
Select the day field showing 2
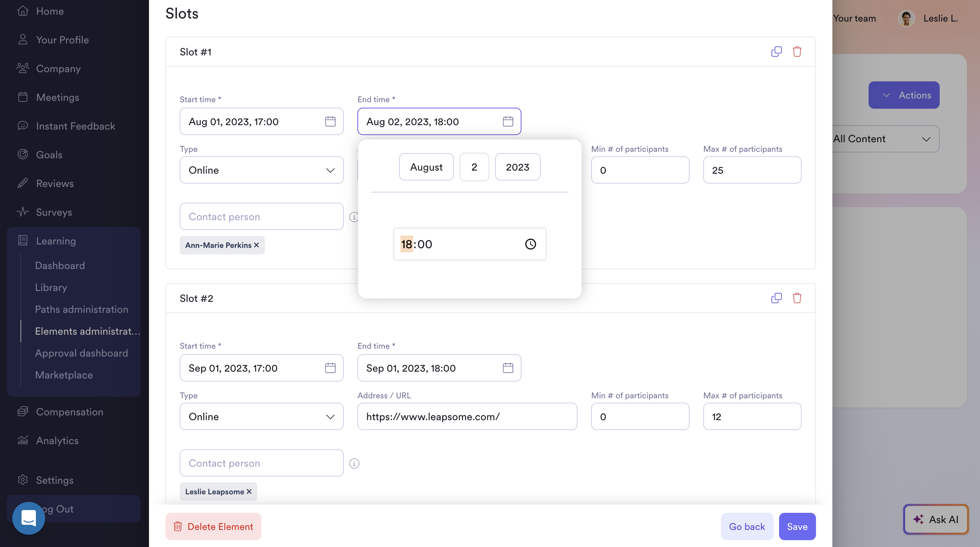click(x=474, y=167)
